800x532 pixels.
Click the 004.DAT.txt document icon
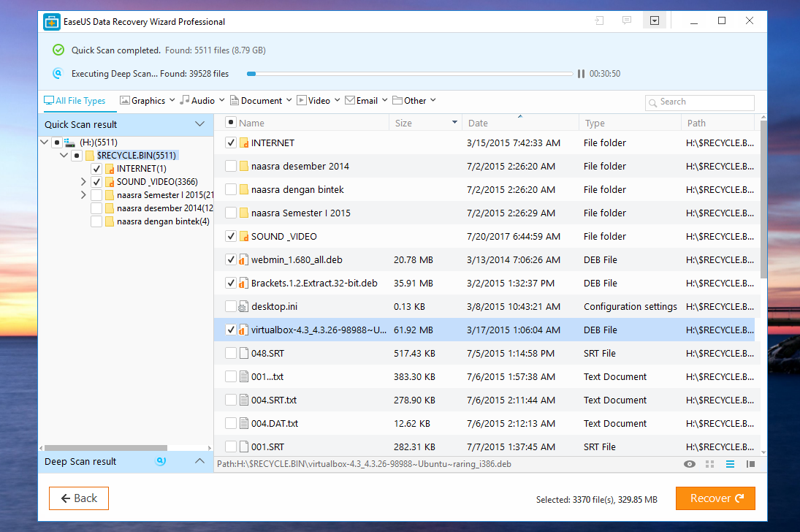pos(243,423)
